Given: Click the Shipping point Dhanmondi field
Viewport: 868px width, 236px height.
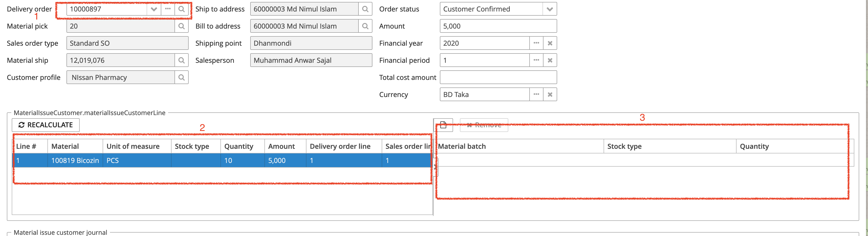Looking at the screenshot, I should tap(311, 43).
